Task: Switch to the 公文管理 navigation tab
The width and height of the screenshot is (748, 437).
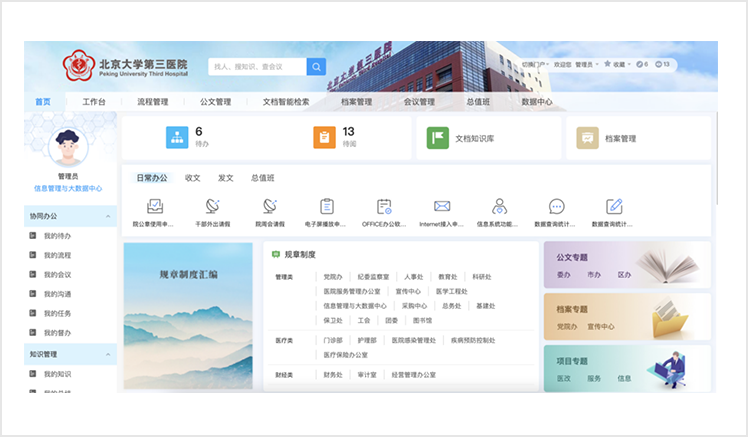Action: [215, 102]
